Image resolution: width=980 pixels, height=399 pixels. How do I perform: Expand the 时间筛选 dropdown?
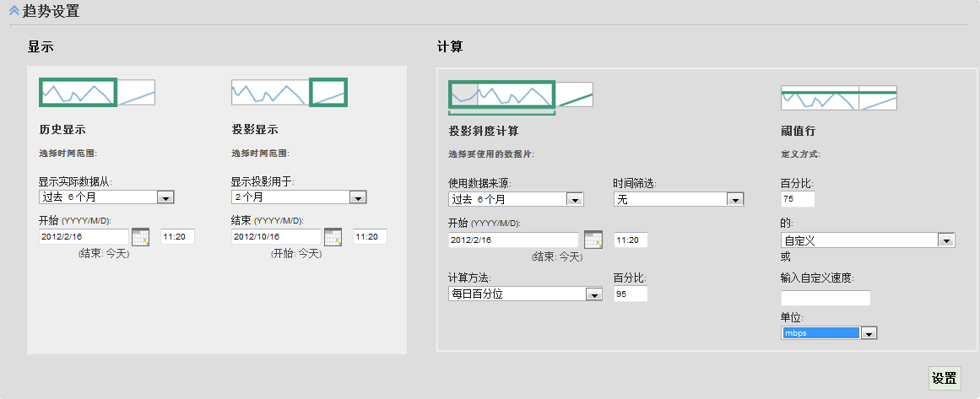coord(735,200)
